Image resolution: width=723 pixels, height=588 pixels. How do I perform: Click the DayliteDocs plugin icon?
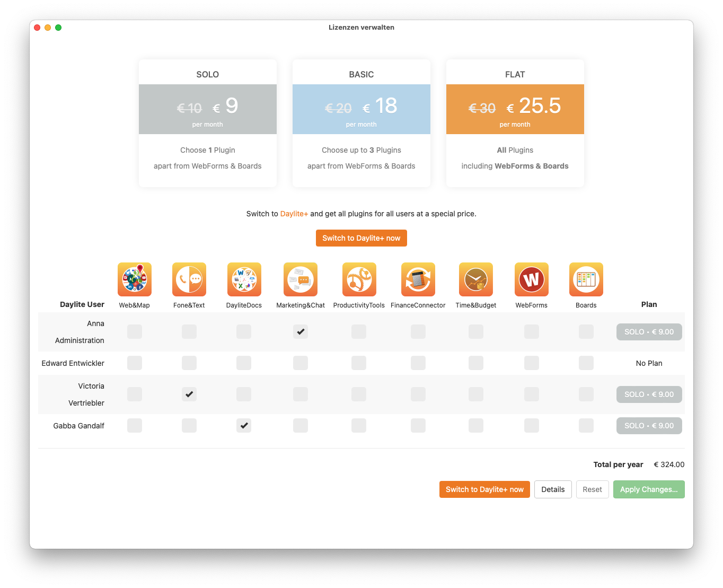[244, 279]
